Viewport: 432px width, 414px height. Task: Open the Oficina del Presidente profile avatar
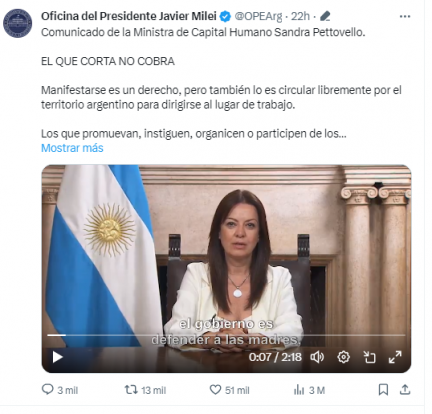tap(18, 23)
